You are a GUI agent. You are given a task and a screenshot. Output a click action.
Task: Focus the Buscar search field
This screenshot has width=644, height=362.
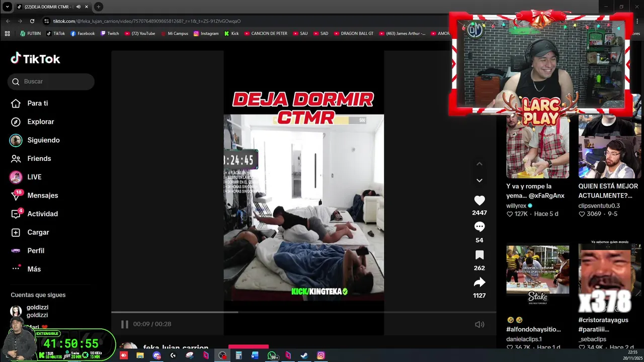51,81
